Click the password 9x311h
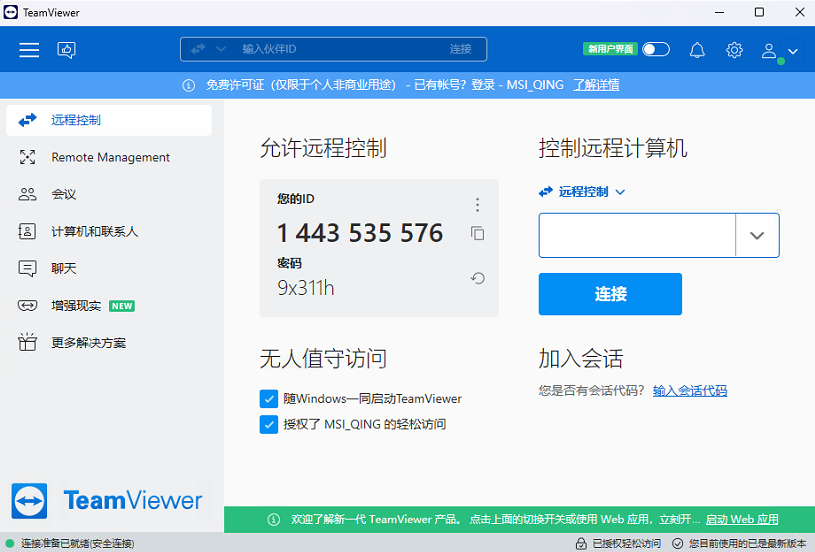This screenshot has height=552, width=815. (306, 287)
